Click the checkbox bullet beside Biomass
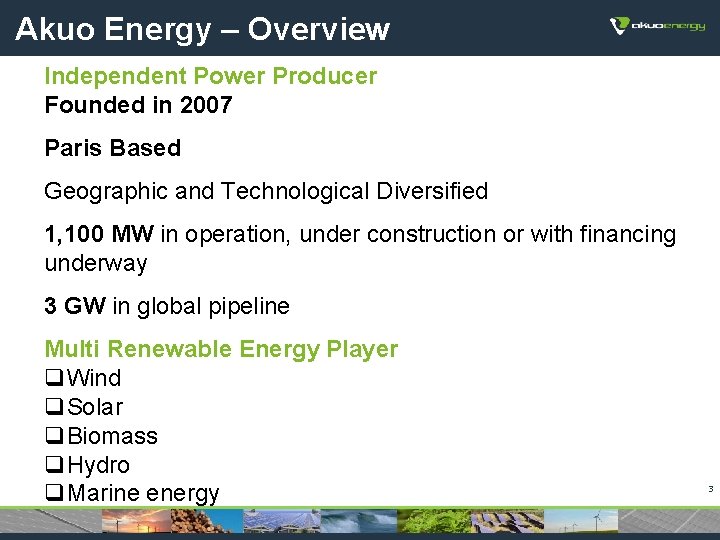Image resolution: width=720 pixels, height=540 pixels. (x=54, y=435)
